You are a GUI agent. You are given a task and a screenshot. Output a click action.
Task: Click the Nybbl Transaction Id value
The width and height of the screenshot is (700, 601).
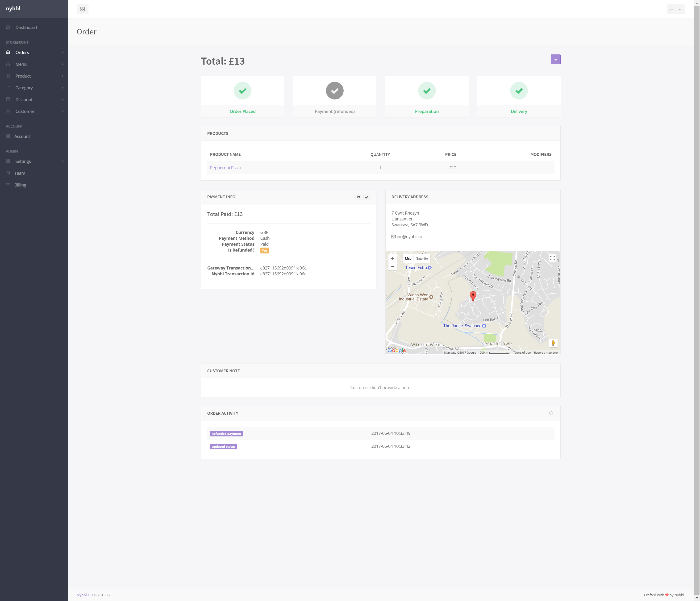285,274
